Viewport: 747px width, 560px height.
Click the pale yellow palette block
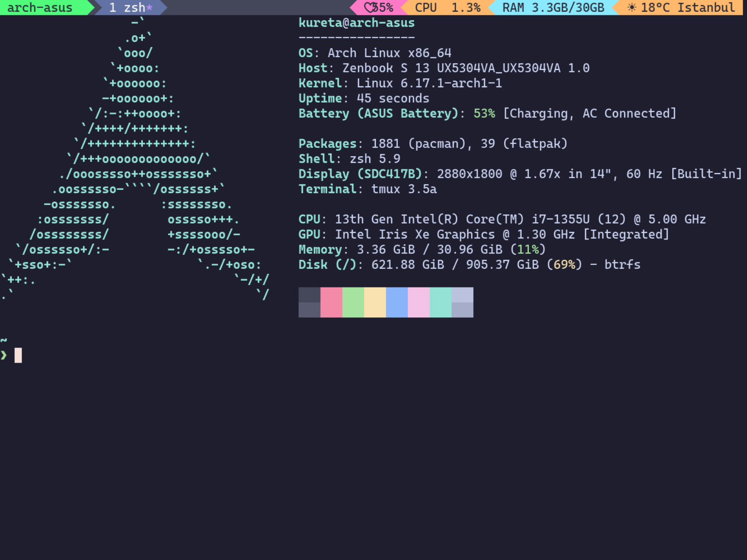point(375,302)
